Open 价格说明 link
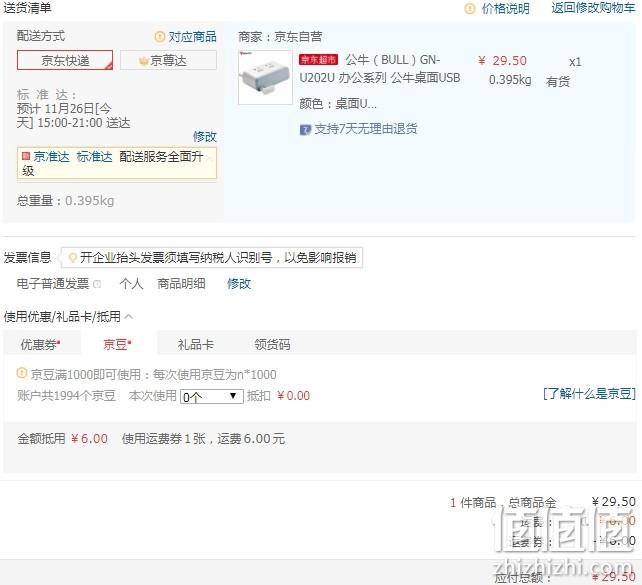Image resolution: width=642 pixels, height=585 pixels. point(505,9)
